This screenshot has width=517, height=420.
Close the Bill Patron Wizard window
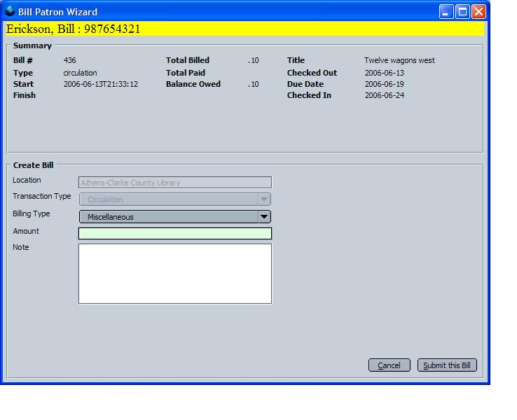(478, 11)
